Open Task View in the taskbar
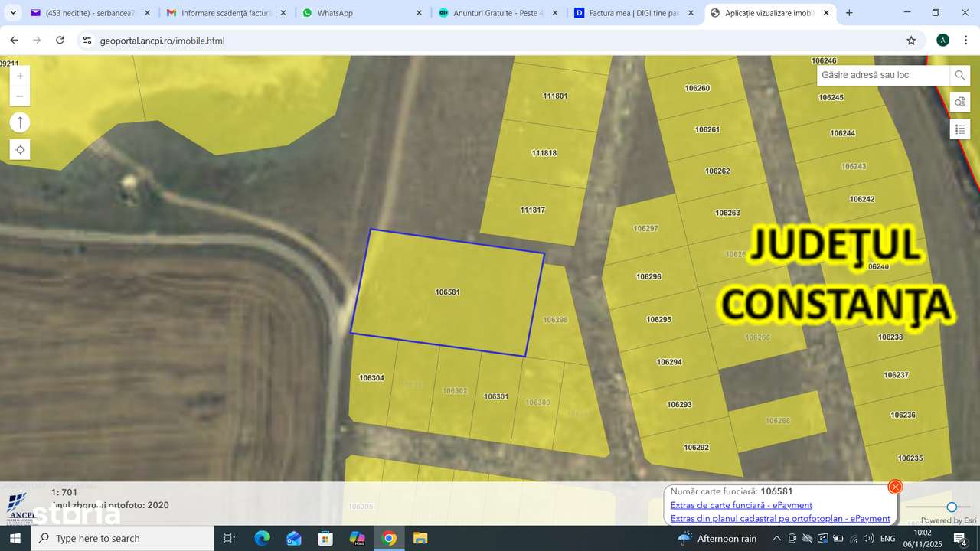980x551 pixels. point(229,538)
